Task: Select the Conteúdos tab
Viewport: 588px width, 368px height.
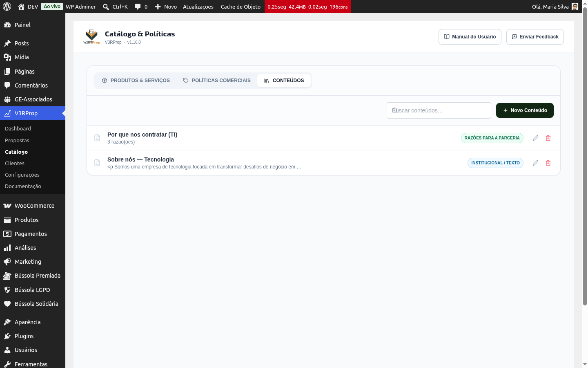Action: point(284,81)
